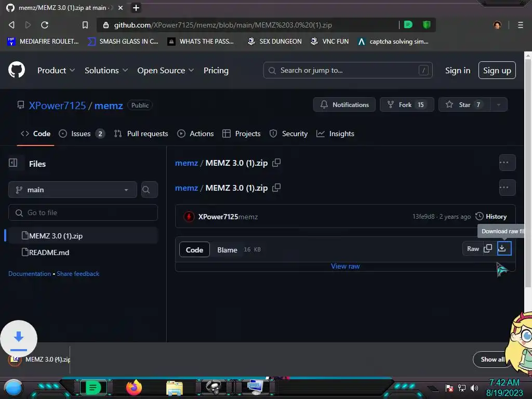Image resolution: width=532 pixels, height=399 pixels.
Task: Select MEMZ 3.0 (1).zip in file tree
Action: [x=83, y=235]
